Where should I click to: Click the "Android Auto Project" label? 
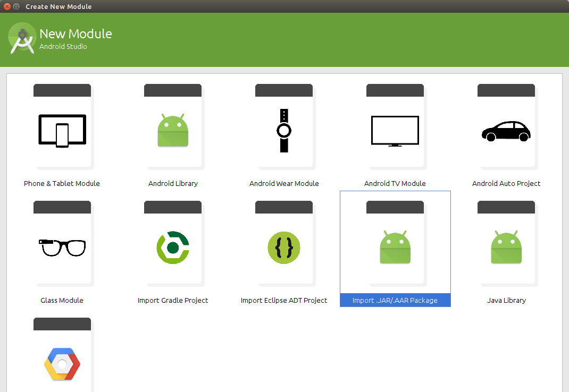506,183
